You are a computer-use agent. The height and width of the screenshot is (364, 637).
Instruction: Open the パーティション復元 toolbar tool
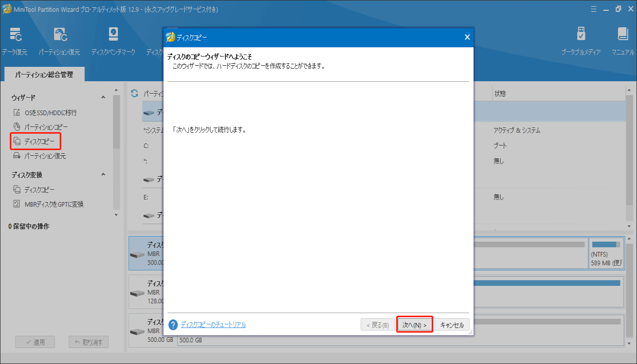point(59,41)
